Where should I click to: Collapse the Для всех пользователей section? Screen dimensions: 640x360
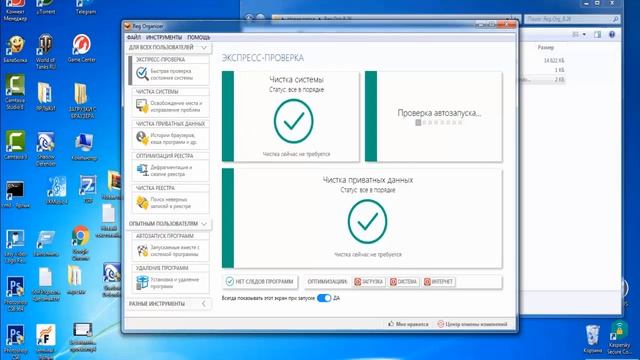coord(204,48)
